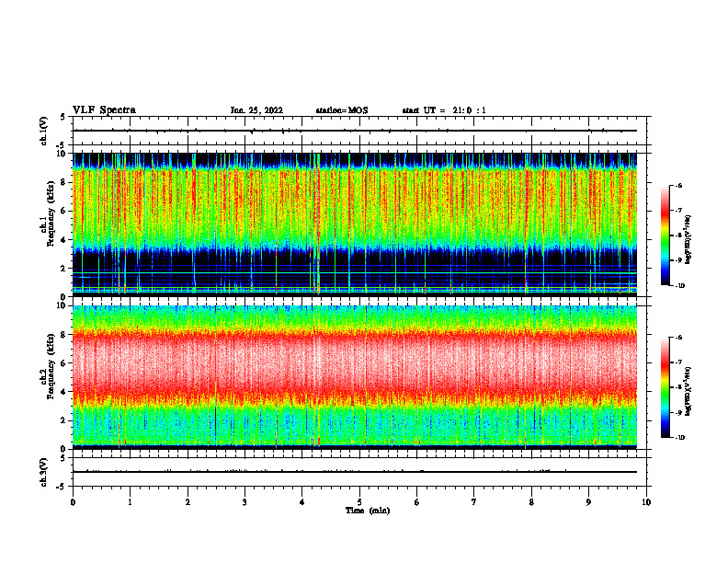Click time axis tick label "6"
Viewport: 728px width, 563px height.
[x=417, y=502]
